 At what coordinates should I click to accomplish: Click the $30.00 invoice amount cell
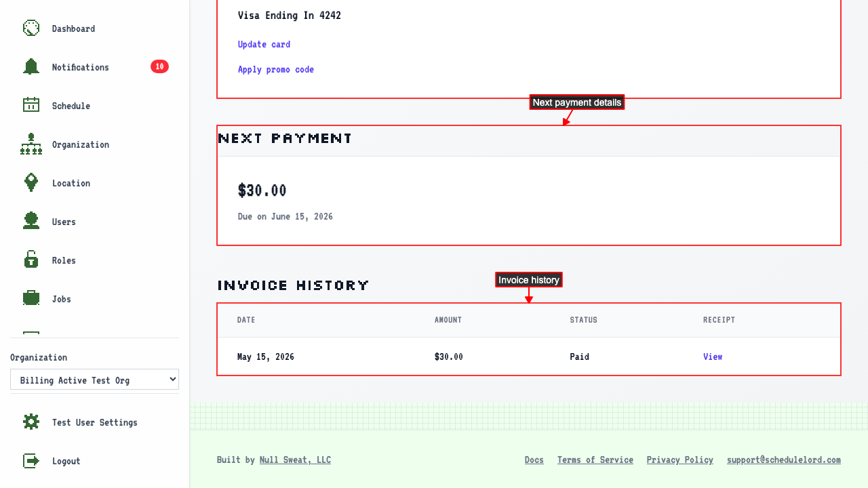click(449, 357)
